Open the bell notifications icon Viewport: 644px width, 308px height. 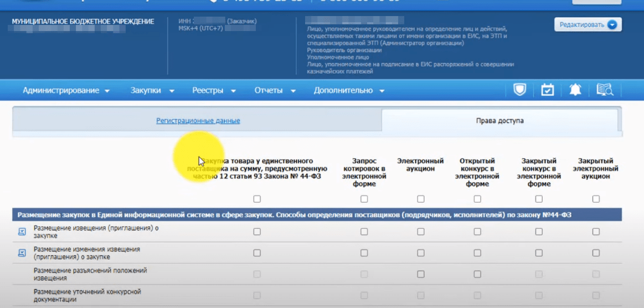coord(575,90)
